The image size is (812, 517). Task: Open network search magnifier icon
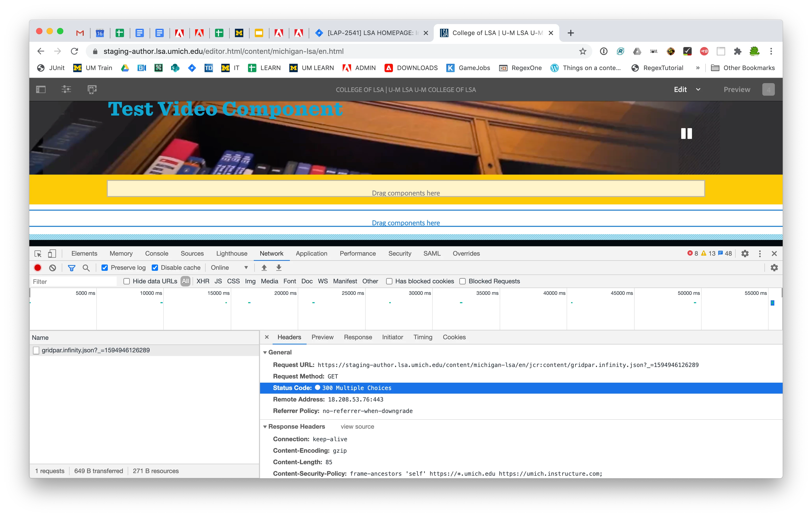pyautogui.click(x=86, y=268)
